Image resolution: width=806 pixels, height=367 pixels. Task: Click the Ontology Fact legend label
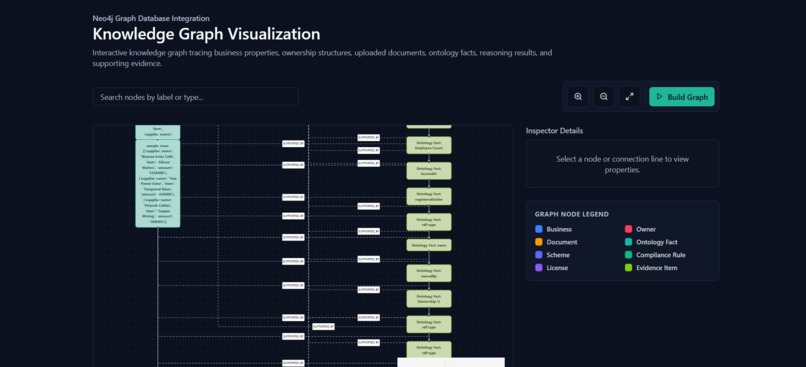(656, 242)
